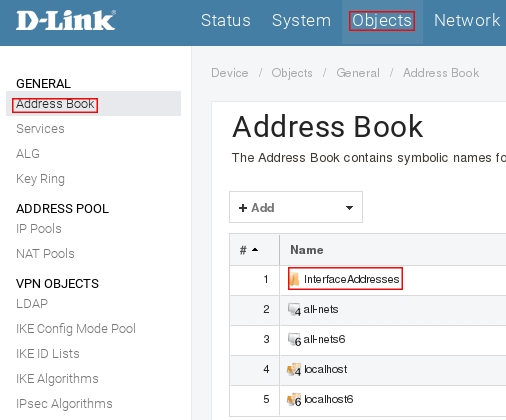Select the IPsec Algorithms sidebar item
The height and width of the screenshot is (420, 506).
pos(64,404)
